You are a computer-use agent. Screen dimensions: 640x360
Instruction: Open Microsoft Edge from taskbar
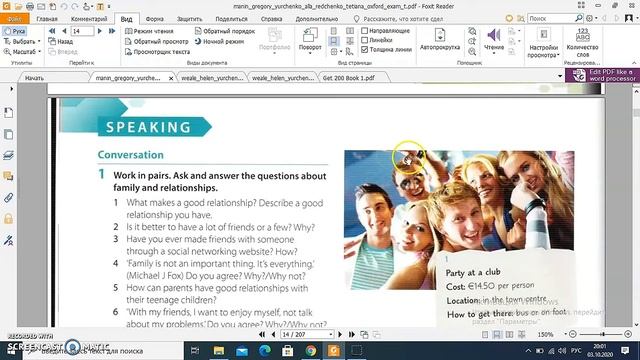[265, 350]
